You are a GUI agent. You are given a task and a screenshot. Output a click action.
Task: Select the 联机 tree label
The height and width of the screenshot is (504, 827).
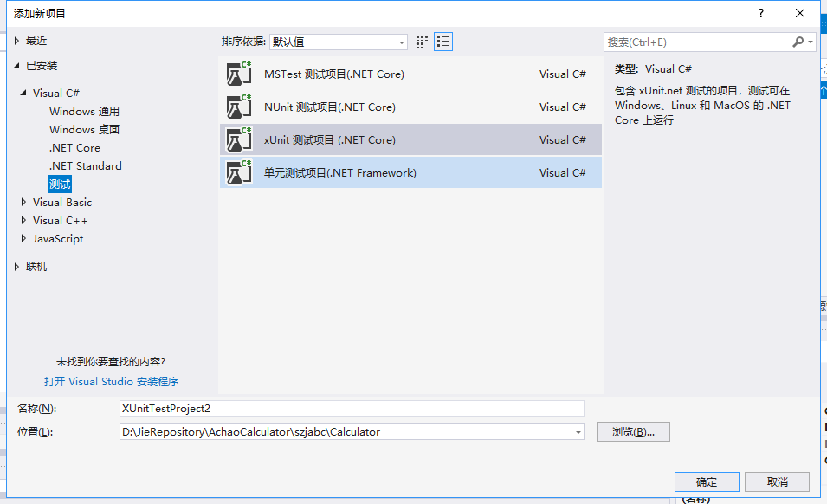click(36, 267)
